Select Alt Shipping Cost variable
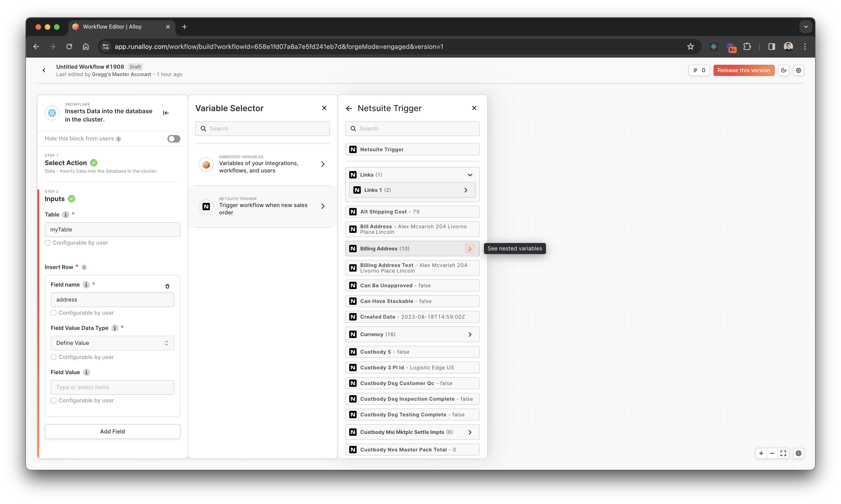 tap(412, 212)
